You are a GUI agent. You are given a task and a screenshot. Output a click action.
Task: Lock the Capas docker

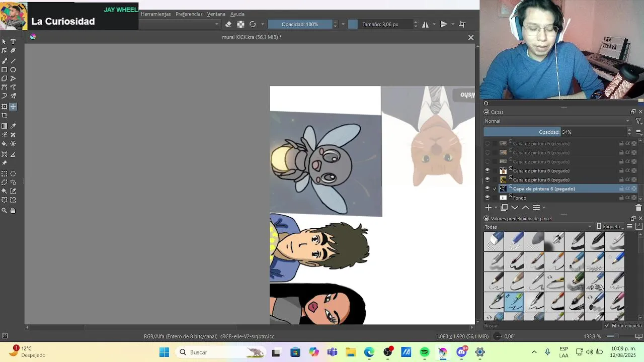pos(486,112)
